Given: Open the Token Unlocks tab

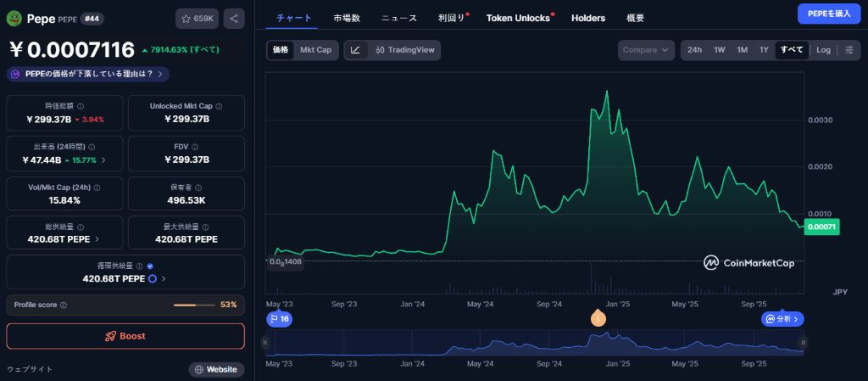Looking at the screenshot, I should coord(518,19).
